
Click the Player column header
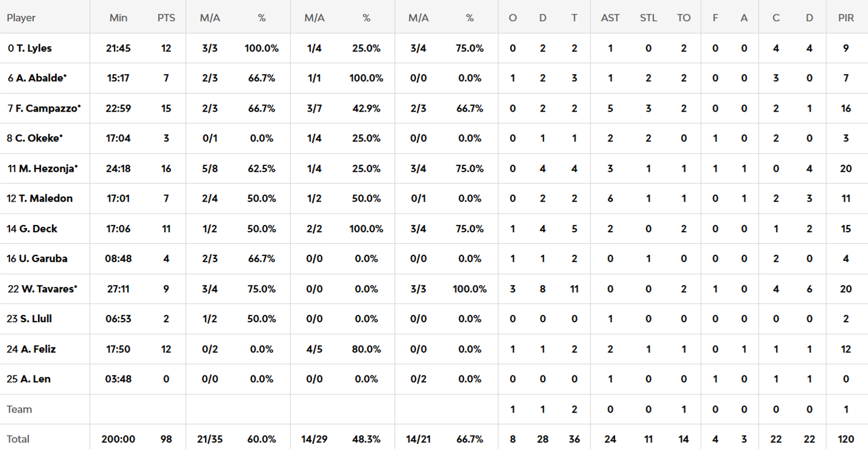tap(21, 18)
